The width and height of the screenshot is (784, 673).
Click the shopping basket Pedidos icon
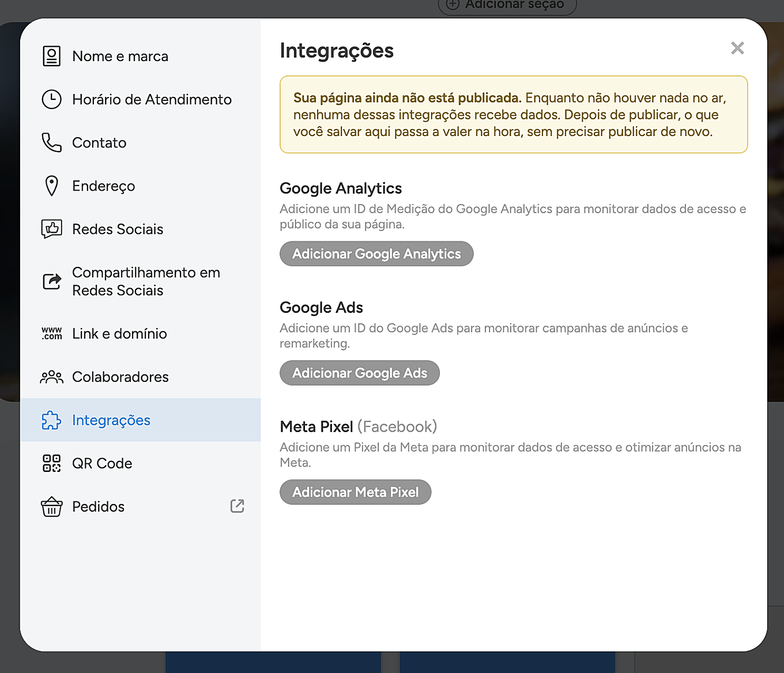point(51,506)
